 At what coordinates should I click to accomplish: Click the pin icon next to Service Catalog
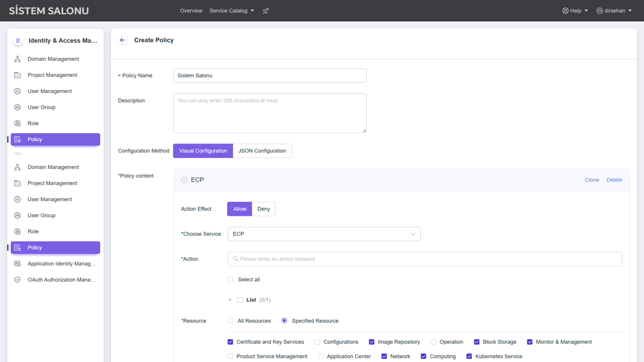click(x=266, y=11)
